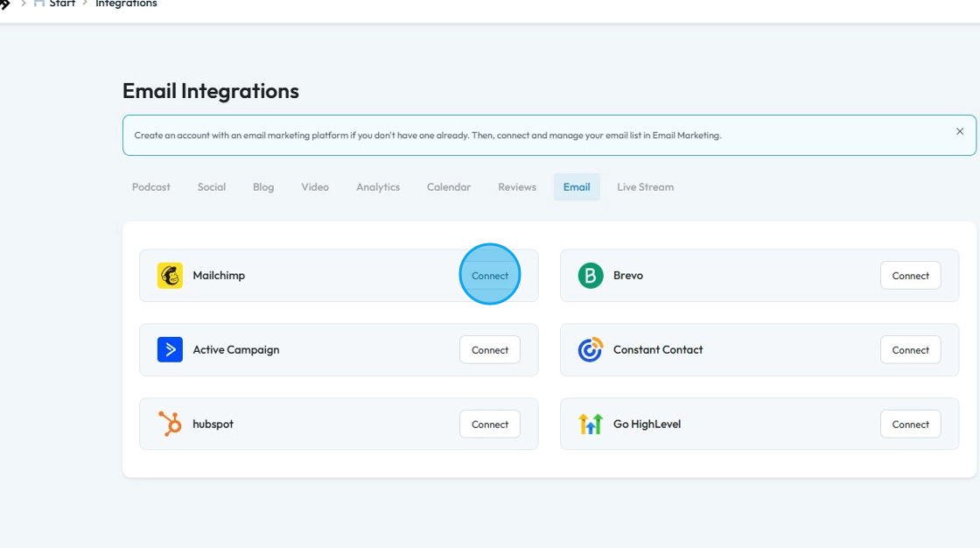Viewport: 980px width, 548px height.
Task: Connect the hubspot integration
Action: click(x=490, y=425)
